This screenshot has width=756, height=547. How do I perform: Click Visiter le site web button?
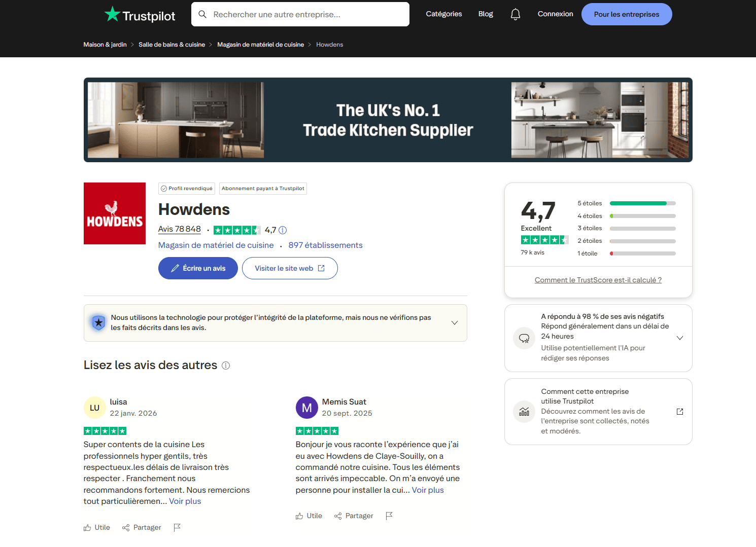click(x=290, y=268)
